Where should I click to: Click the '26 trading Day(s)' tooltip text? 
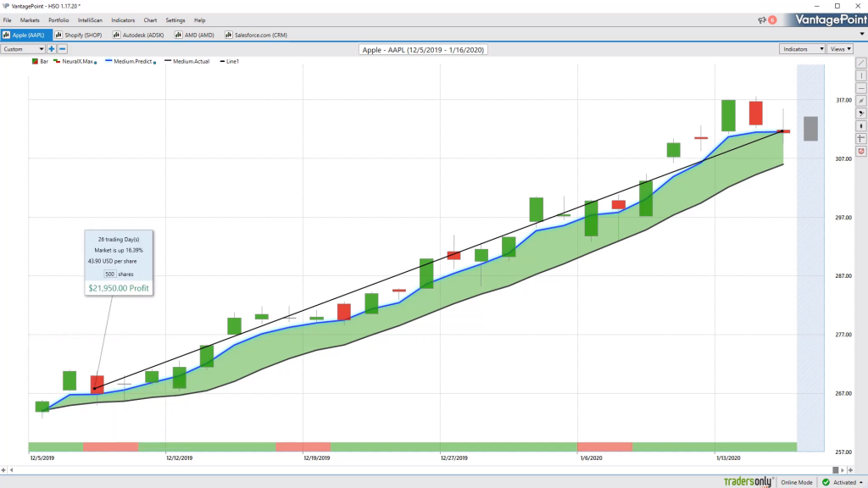tap(119, 240)
